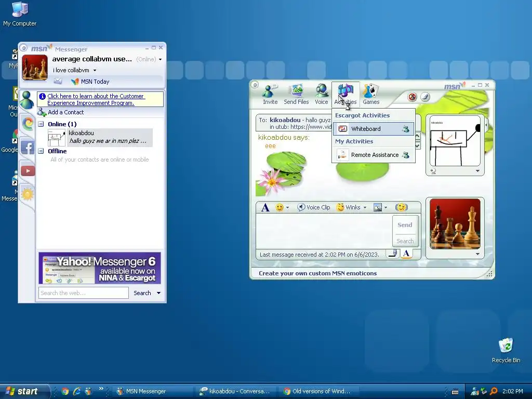
Task: Click the Customer Experience Improvement Program link
Action: coord(96,99)
